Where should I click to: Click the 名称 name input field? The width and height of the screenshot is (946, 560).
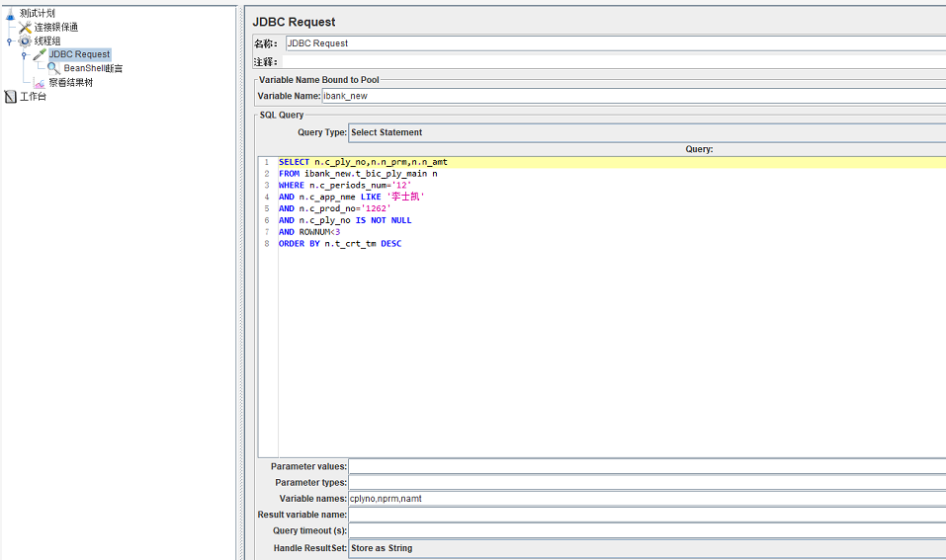click(x=616, y=43)
